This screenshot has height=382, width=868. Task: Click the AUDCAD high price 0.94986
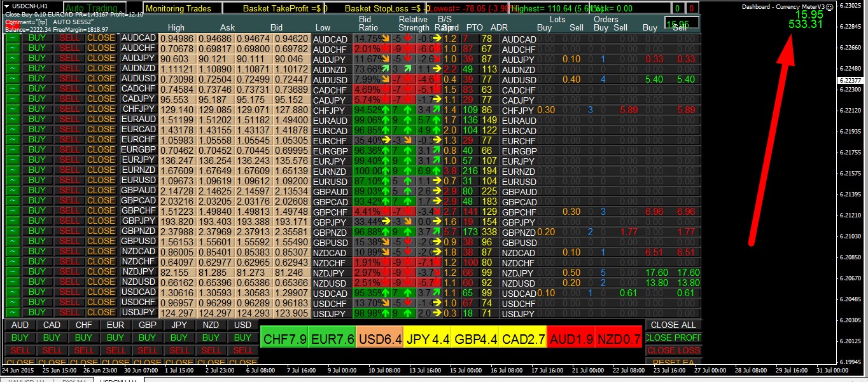point(176,39)
